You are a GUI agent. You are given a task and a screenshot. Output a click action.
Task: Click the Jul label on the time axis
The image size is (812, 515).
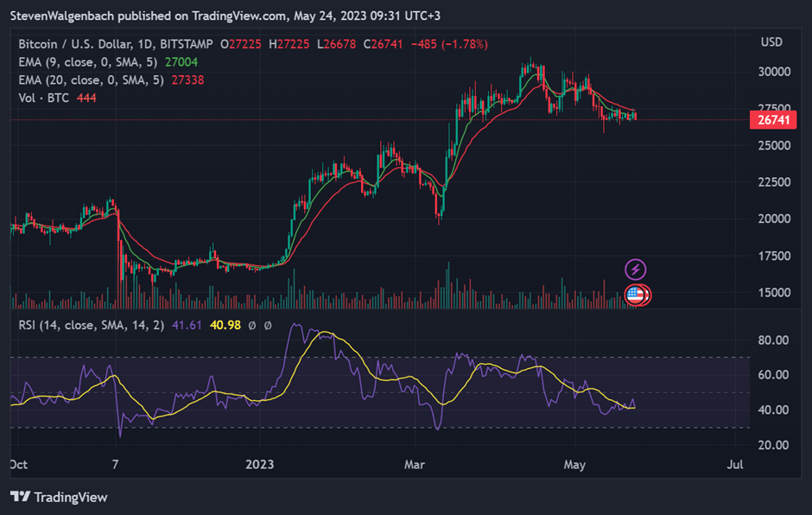(x=736, y=465)
